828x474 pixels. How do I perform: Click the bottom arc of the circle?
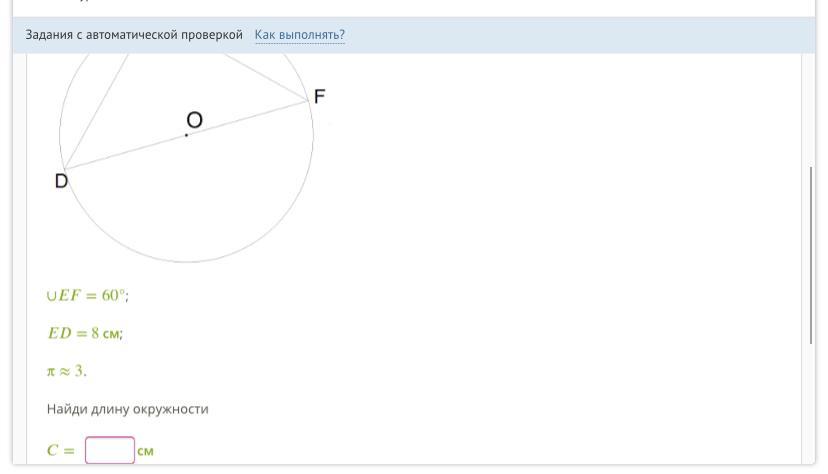click(x=186, y=262)
